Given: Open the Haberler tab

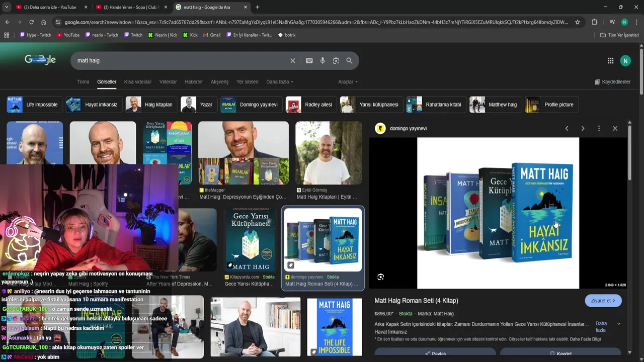Looking at the screenshot, I should coord(194,82).
